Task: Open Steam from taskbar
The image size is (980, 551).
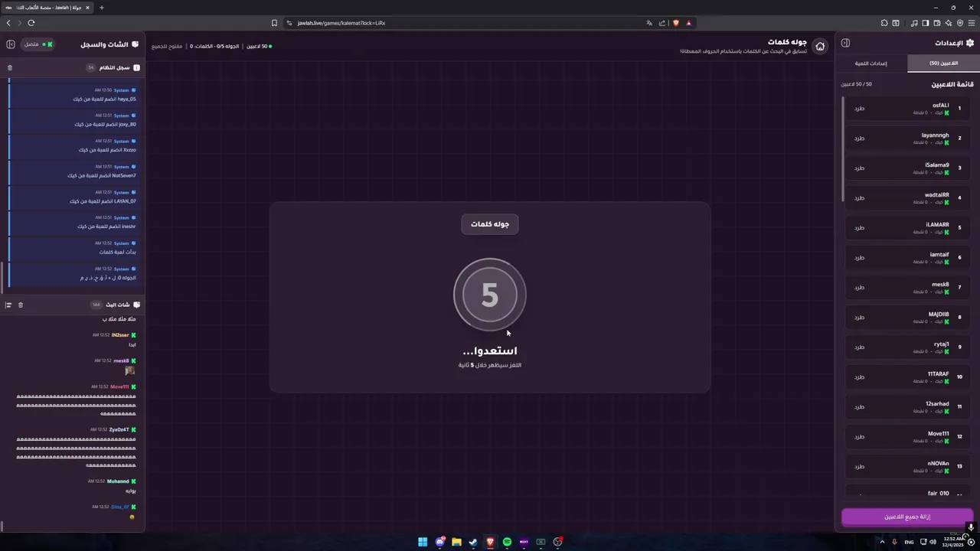Action: tap(473, 542)
